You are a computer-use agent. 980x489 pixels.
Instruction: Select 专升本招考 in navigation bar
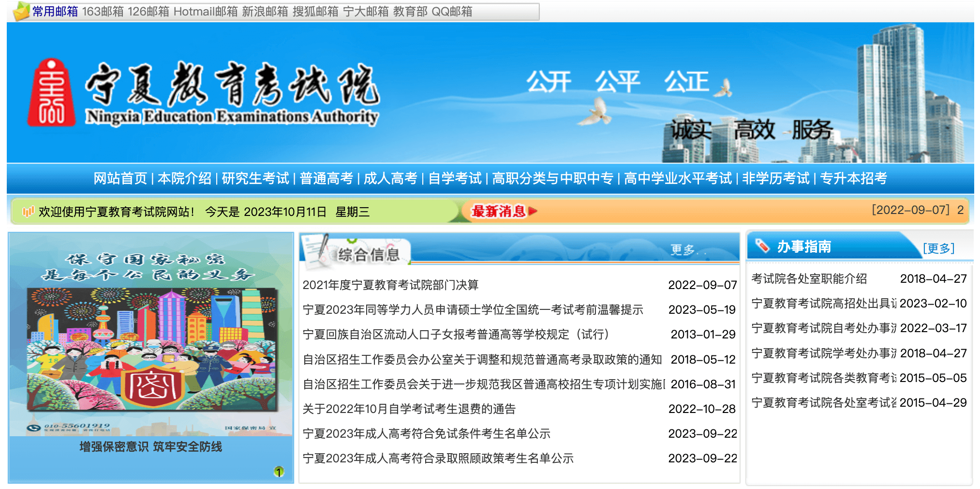click(853, 179)
